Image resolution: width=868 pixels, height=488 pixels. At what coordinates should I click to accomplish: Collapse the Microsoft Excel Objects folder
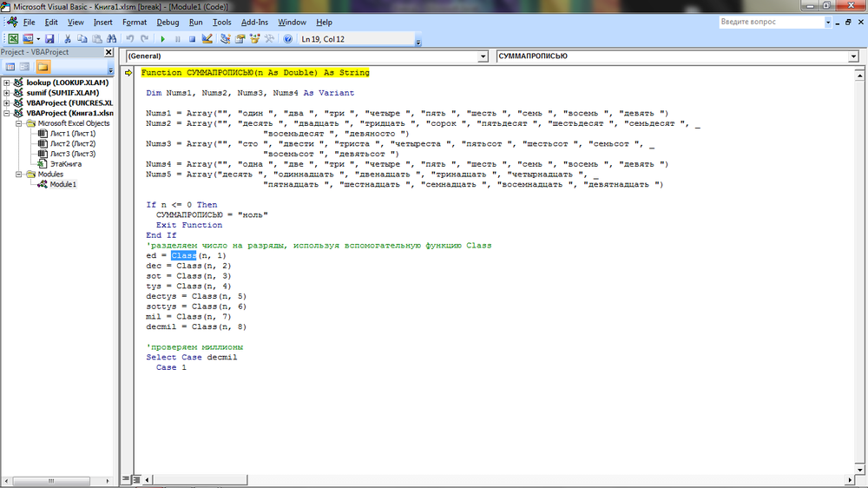coord(17,123)
